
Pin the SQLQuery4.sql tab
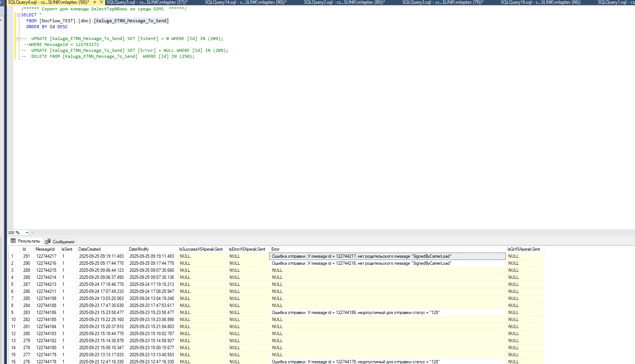pyautogui.click(x=95, y=2)
